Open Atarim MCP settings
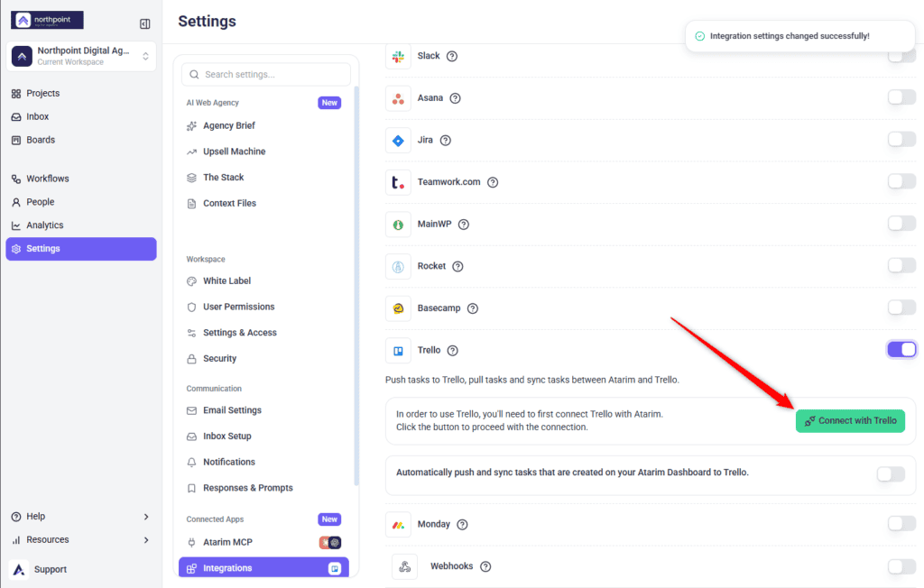The height and width of the screenshot is (588, 924). [x=263, y=542]
